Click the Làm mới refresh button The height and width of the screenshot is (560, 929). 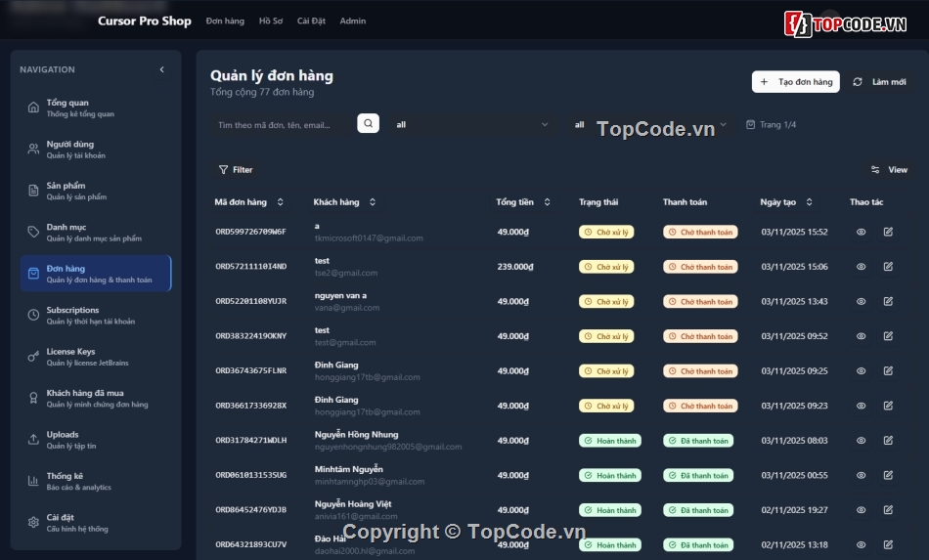click(x=879, y=82)
